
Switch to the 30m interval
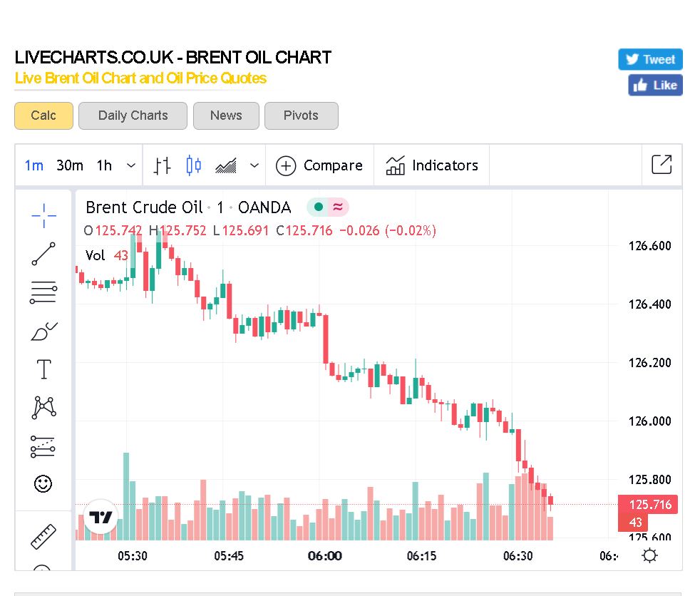coord(70,165)
